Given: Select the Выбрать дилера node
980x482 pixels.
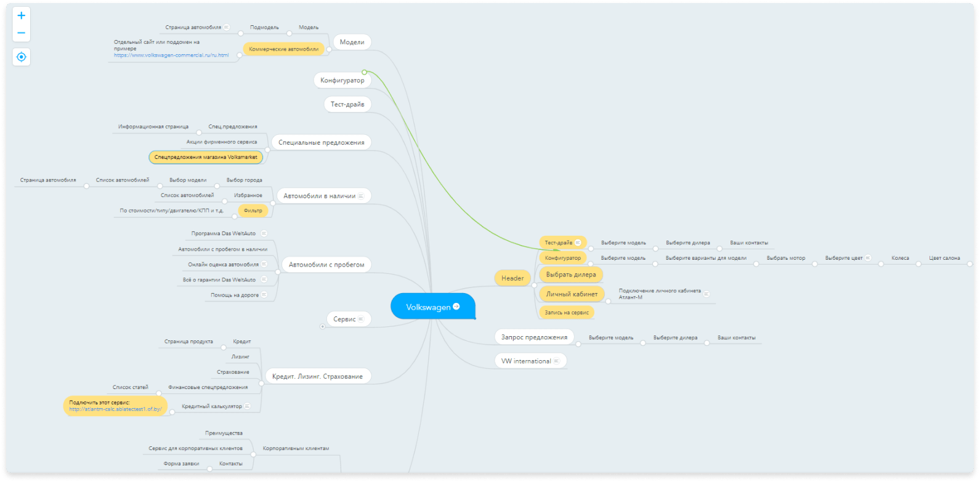Looking at the screenshot, I should click(x=571, y=275).
